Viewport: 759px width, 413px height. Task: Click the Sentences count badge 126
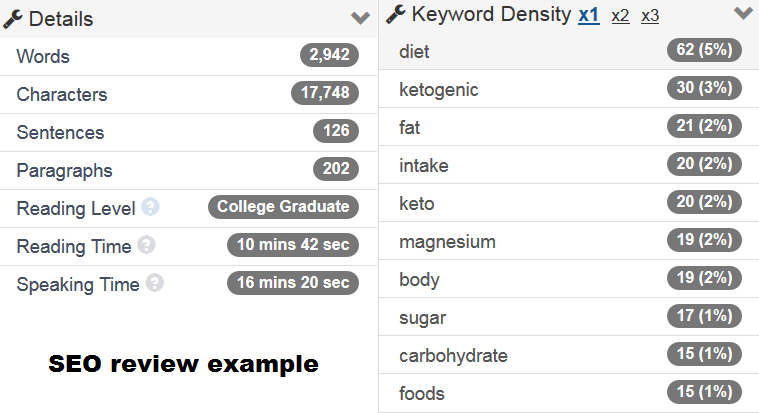click(x=335, y=132)
